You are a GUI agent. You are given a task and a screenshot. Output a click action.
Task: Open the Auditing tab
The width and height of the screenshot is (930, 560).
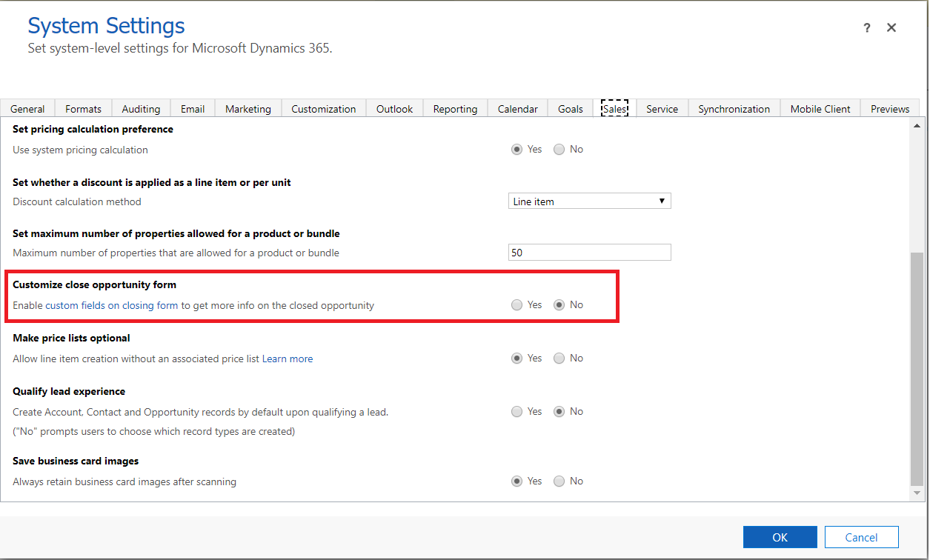click(x=141, y=109)
